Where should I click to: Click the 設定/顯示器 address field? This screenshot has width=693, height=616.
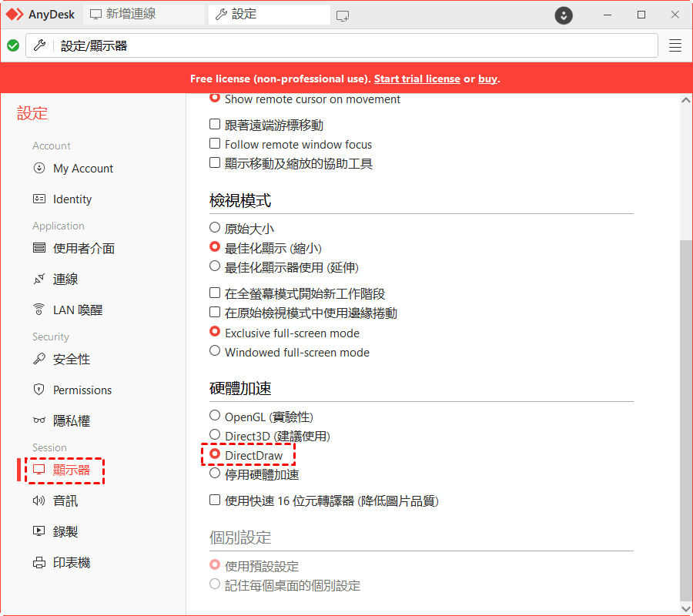354,45
